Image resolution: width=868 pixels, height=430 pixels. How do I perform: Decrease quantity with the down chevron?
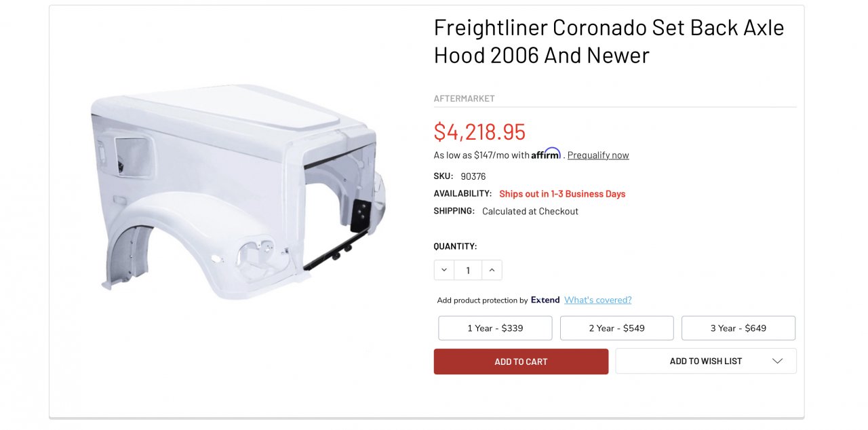point(444,270)
